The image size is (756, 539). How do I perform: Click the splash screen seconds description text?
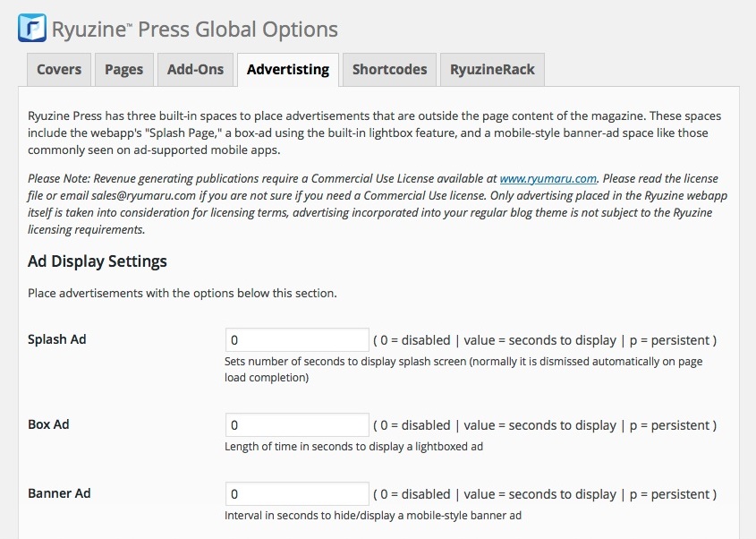(x=463, y=370)
